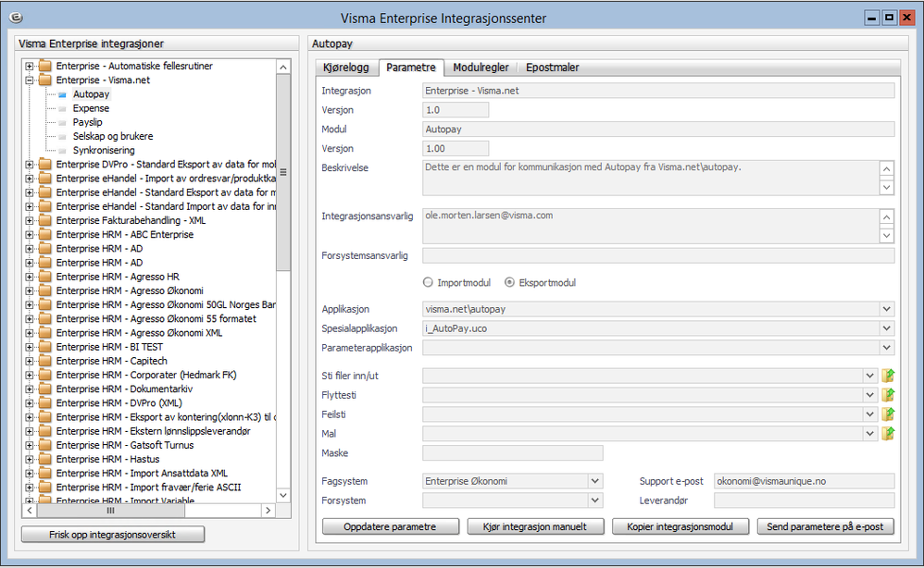This screenshot has height=568, width=924.
Task: Click the Kopier integrasjonsmodul button
Action: tap(680, 526)
